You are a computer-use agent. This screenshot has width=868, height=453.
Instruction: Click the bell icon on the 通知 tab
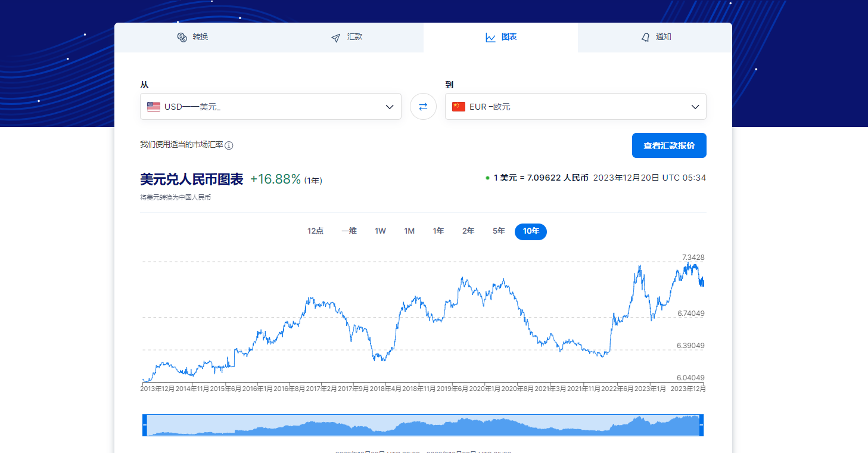(x=645, y=38)
